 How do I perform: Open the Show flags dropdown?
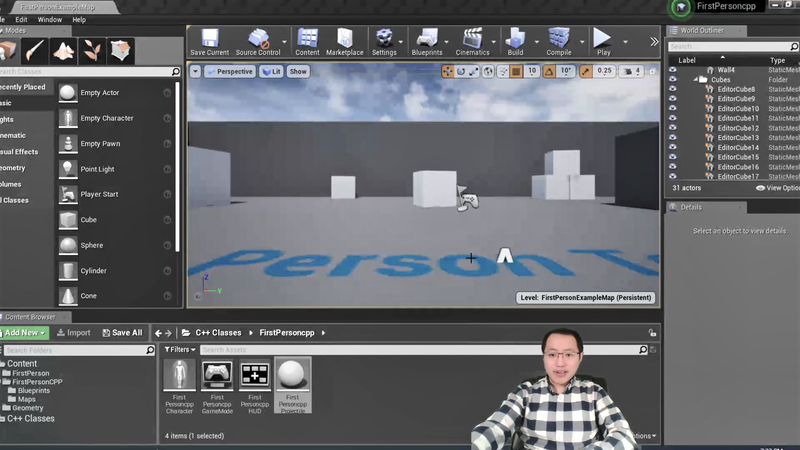[298, 71]
